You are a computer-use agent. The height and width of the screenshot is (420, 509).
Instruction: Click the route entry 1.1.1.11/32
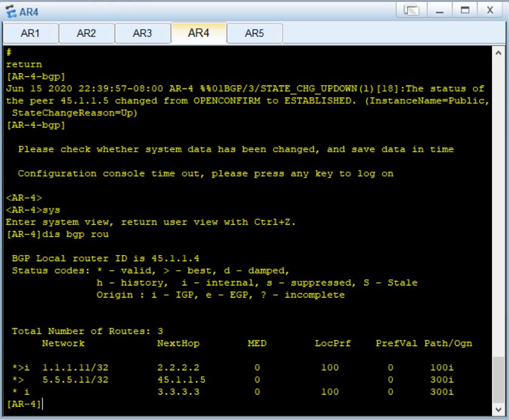point(75,368)
